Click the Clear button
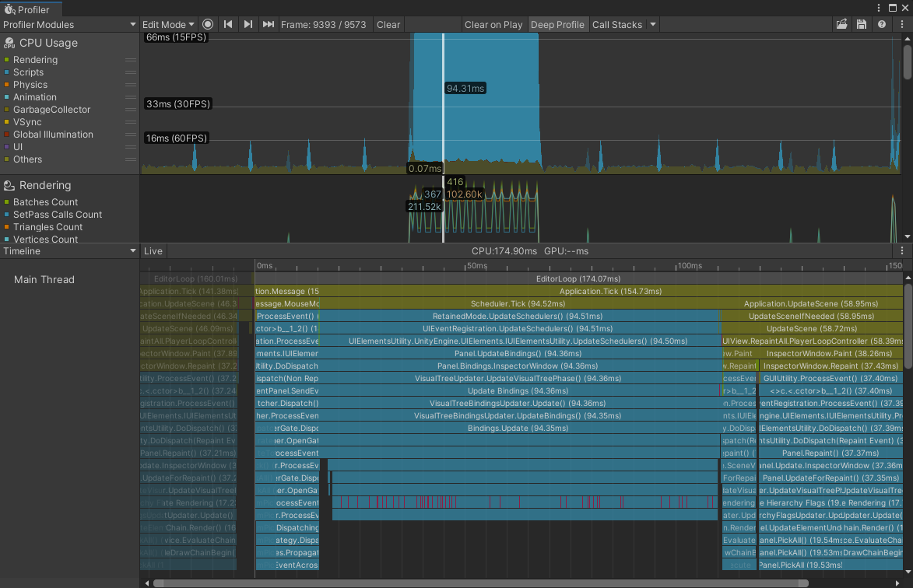This screenshot has height=588, width=913. click(388, 24)
